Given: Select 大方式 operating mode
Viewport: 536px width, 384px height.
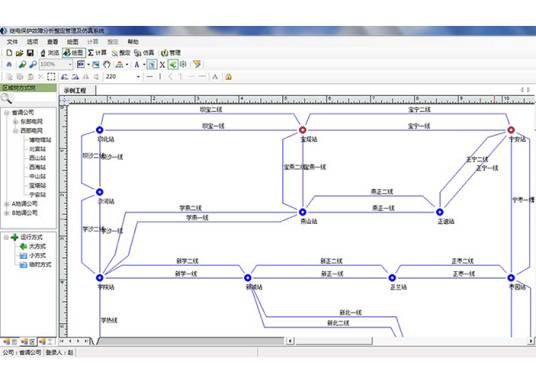Looking at the screenshot, I should click(37, 246).
